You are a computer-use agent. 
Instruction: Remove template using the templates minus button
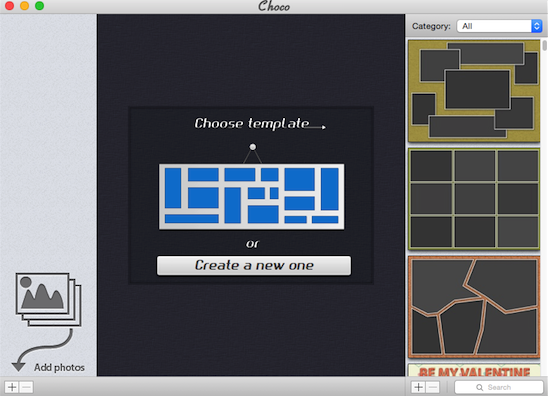pos(433,387)
